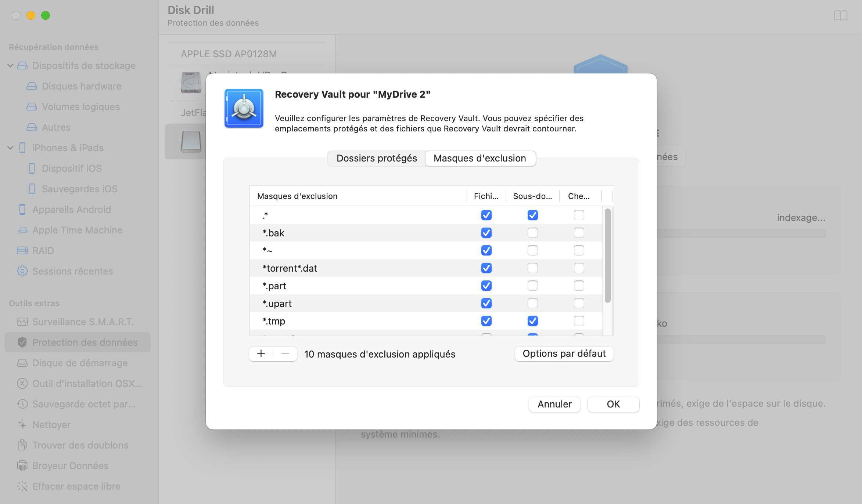Select the *.bak mask row

click(x=426, y=233)
